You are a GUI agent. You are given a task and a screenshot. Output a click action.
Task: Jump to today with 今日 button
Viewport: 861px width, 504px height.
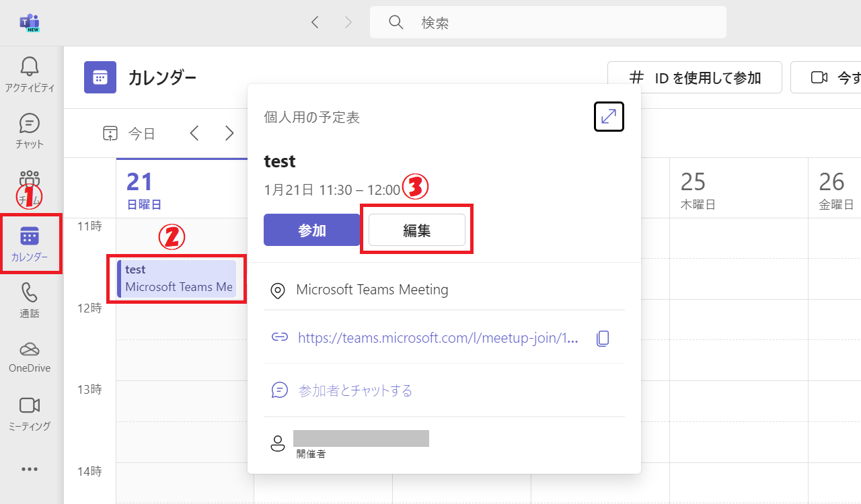(x=129, y=133)
